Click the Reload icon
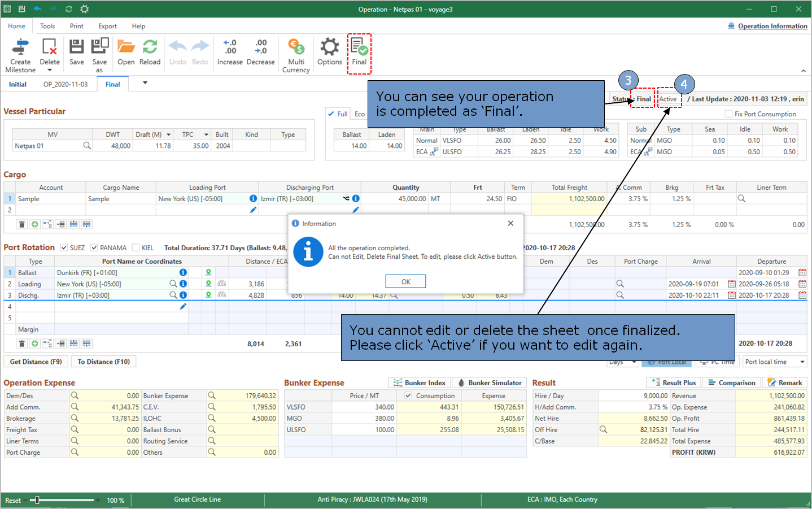The width and height of the screenshot is (812, 509). 150,47
